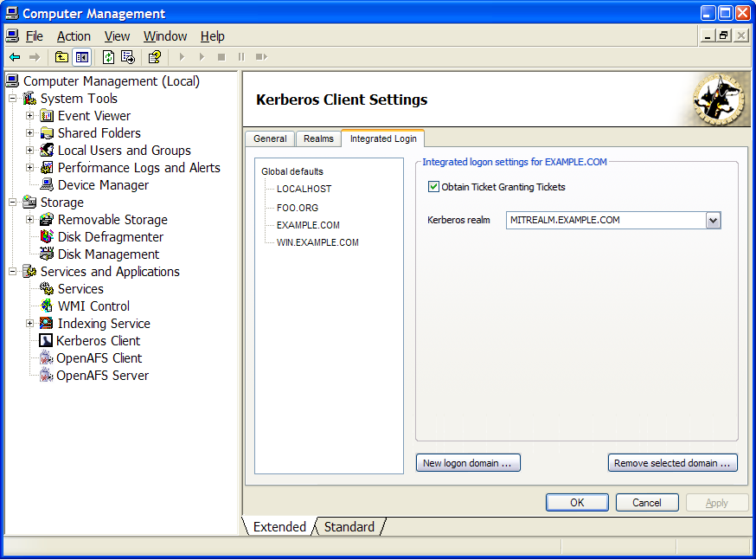The image size is (756, 560).
Task: Expand the Event Viewer node
Action: 30,116
